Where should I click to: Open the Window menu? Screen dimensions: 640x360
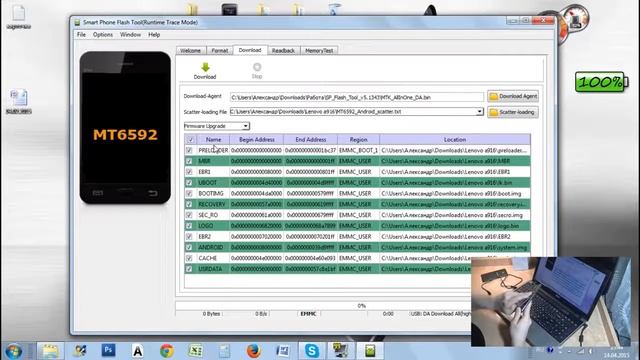130,35
